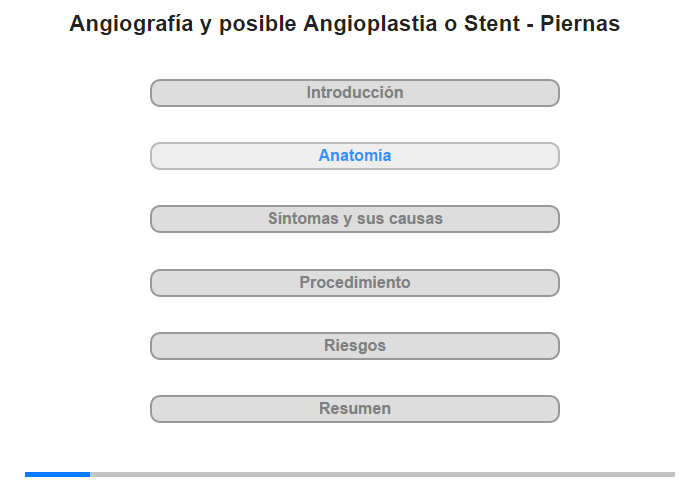
Task: View the Procedimiento chapter
Action: coord(355,283)
